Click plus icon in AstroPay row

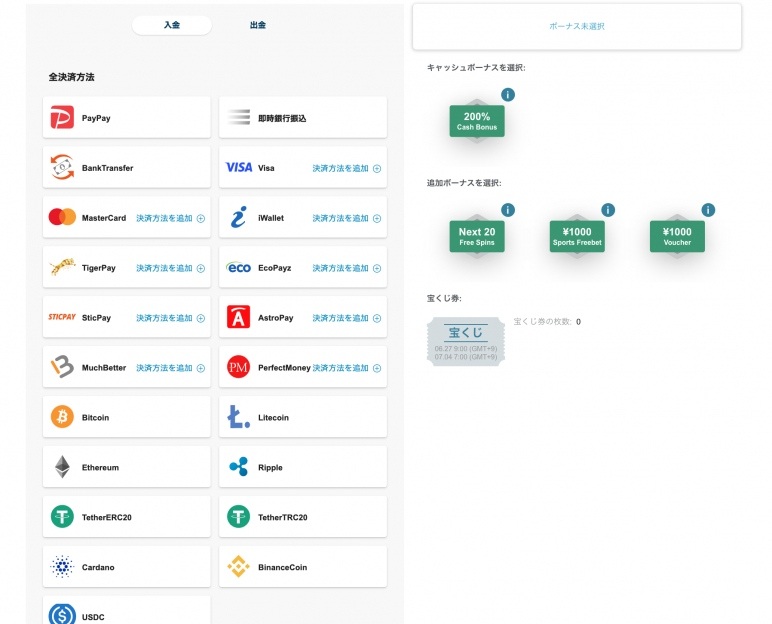377,318
